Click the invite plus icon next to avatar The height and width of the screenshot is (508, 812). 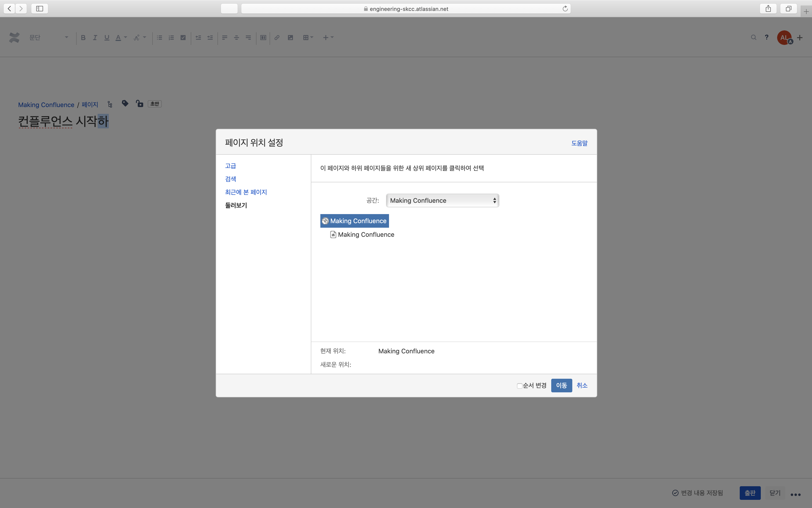pos(800,38)
